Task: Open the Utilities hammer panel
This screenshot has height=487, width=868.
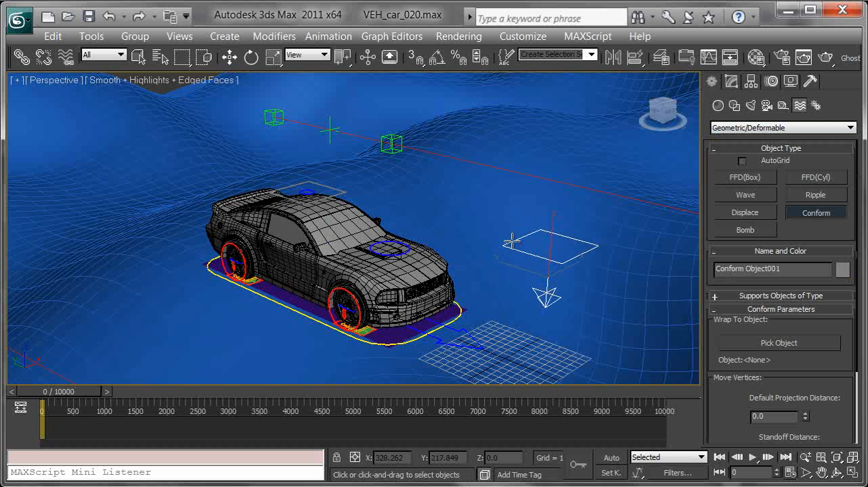Action: coord(810,82)
